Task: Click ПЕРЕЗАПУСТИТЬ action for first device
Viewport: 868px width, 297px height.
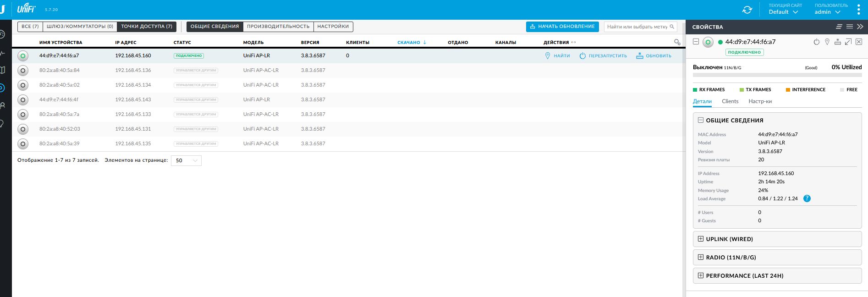Action: pyautogui.click(x=603, y=56)
